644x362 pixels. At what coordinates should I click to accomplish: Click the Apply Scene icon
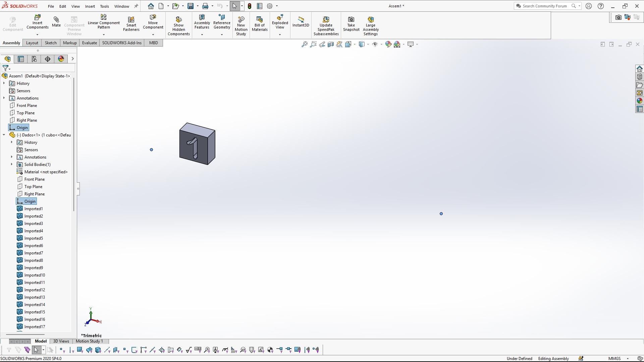click(397, 44)
